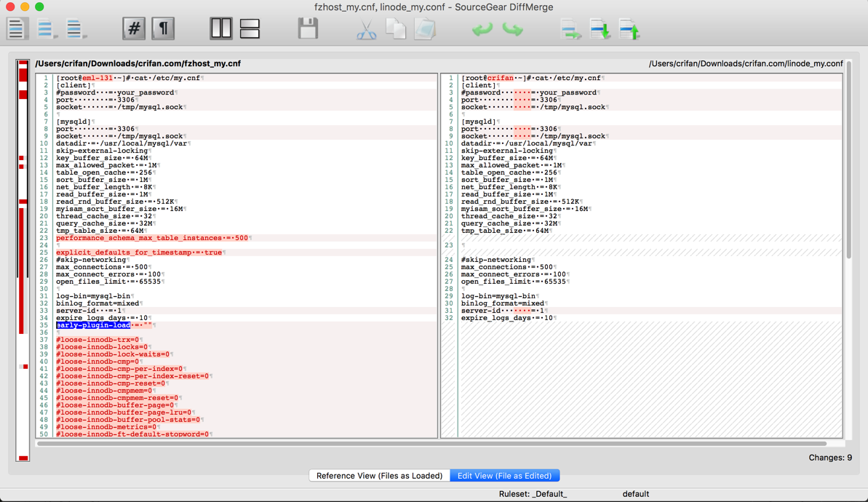
Task: Switch to Edit View (File as Edited) tab
Action: [504, 475]
